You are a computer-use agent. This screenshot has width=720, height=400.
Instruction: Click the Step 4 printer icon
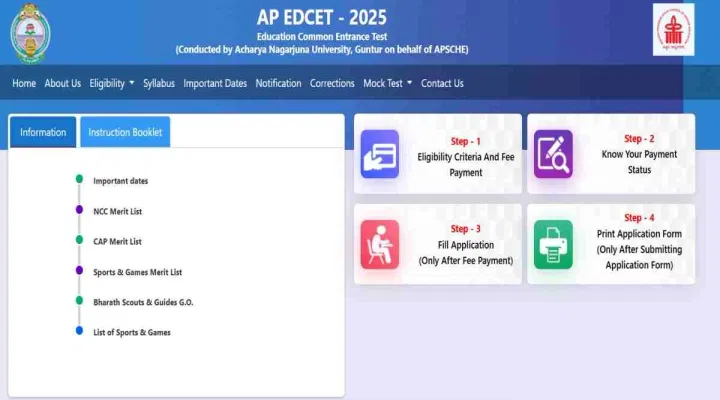(553, 244)
